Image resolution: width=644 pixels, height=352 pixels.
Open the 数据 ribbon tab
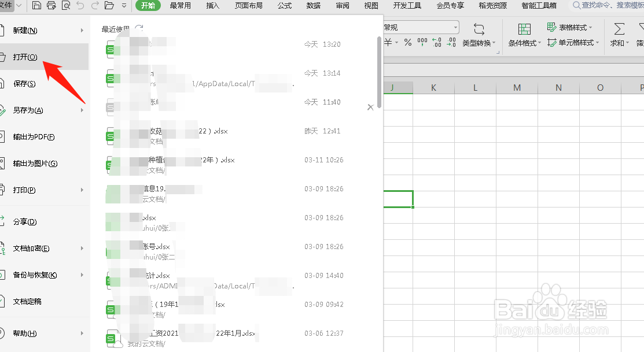[313, 6]
